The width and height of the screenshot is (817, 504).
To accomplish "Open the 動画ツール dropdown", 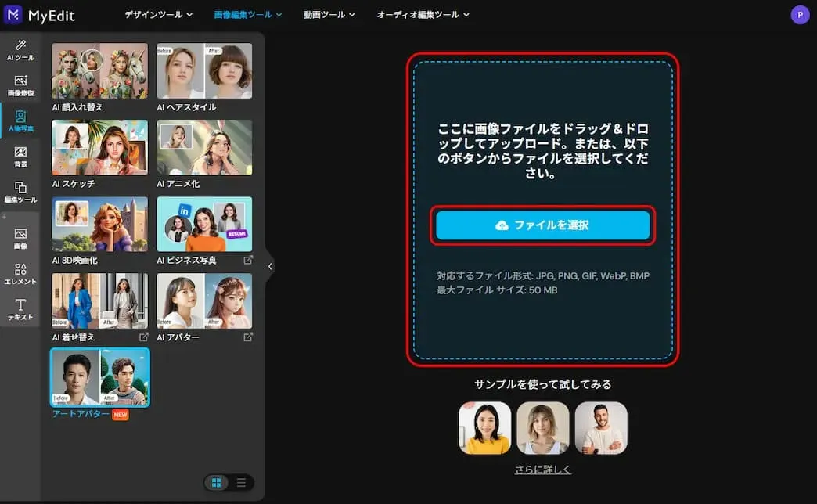I will pyautogui.click(x=329, y=14).
